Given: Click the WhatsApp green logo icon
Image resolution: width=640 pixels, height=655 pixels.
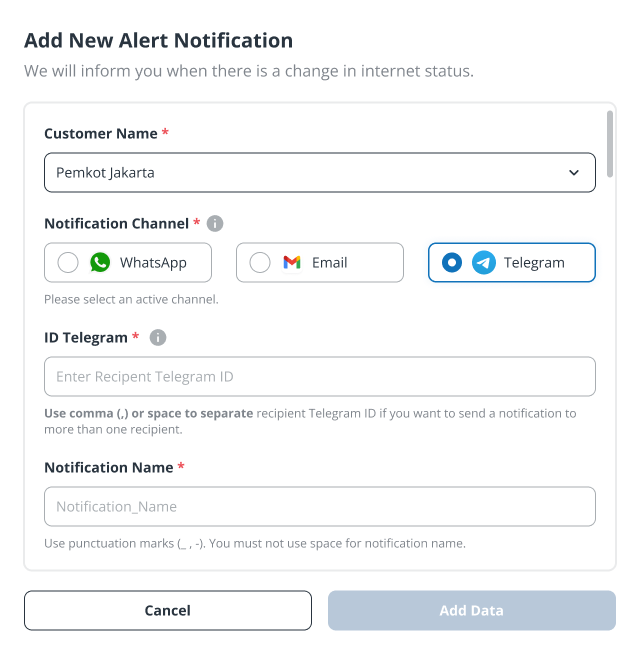Looking at the screenshot, I should (100, 262).
